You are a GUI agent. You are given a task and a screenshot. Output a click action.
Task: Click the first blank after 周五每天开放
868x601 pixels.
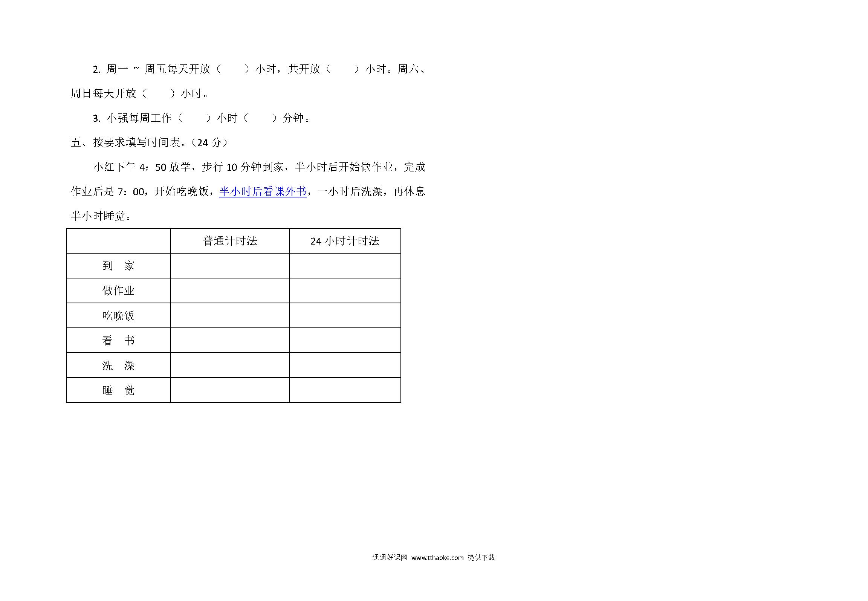click(x=233, y=69)
